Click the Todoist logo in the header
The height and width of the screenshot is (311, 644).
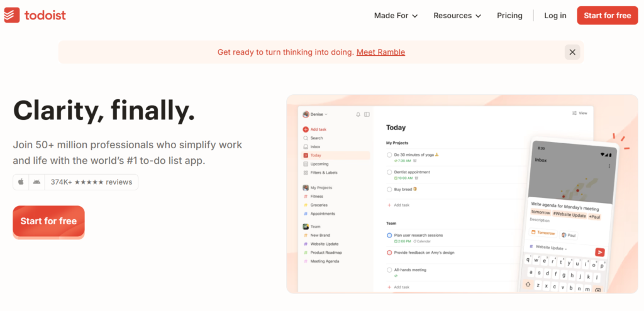click(x=35, y=16)
